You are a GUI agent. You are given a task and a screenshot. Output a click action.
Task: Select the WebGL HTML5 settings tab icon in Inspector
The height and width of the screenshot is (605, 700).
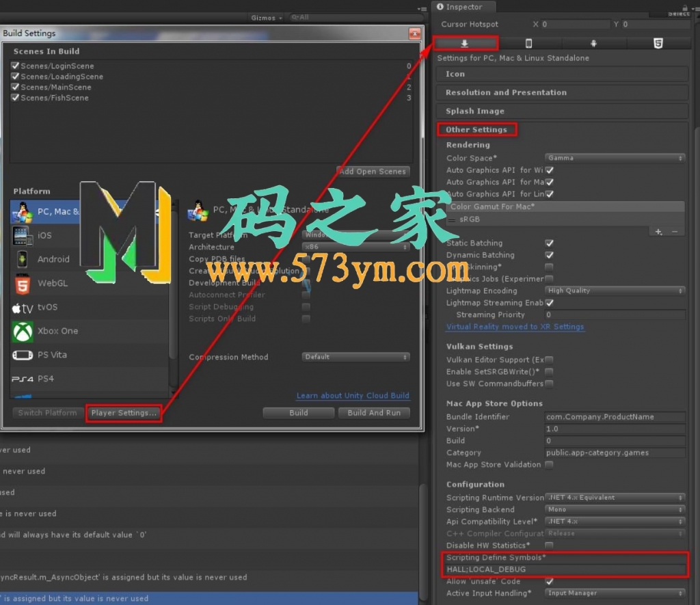tap(658, 43)
